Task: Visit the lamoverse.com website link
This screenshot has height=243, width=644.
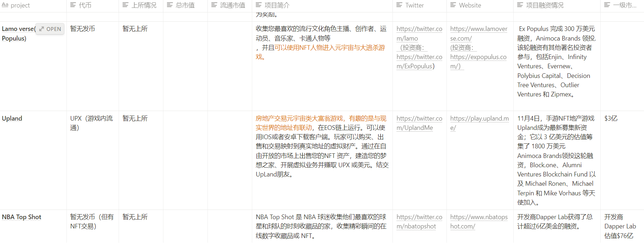Action: 478,33
